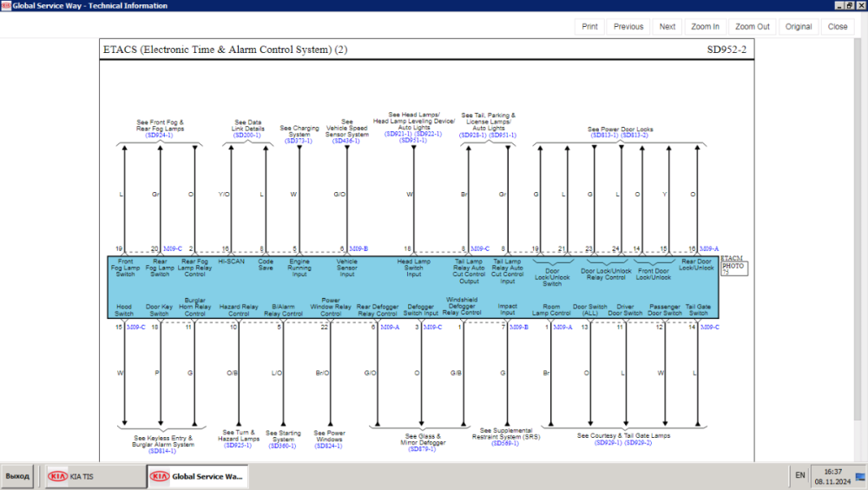Click the Head Lamp Switch Input label

click(x=413, y=268)
